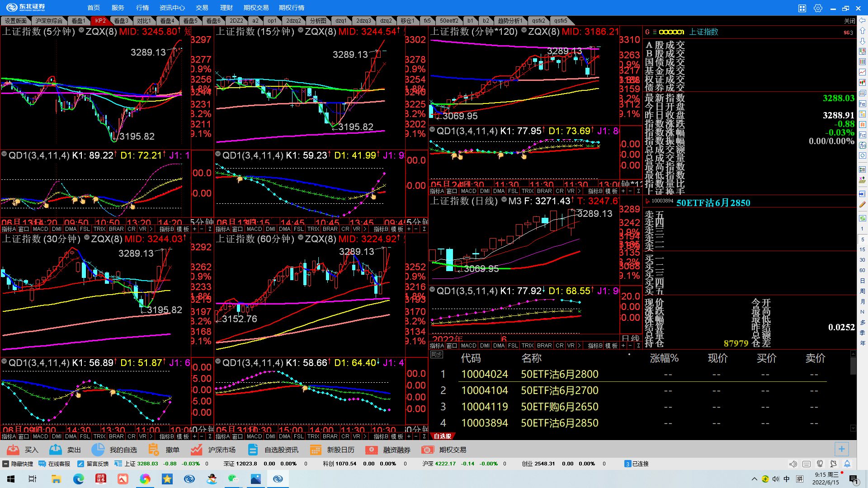Open 撤单 cancel-order icon

pyautogui.click(x=154, y=450)
